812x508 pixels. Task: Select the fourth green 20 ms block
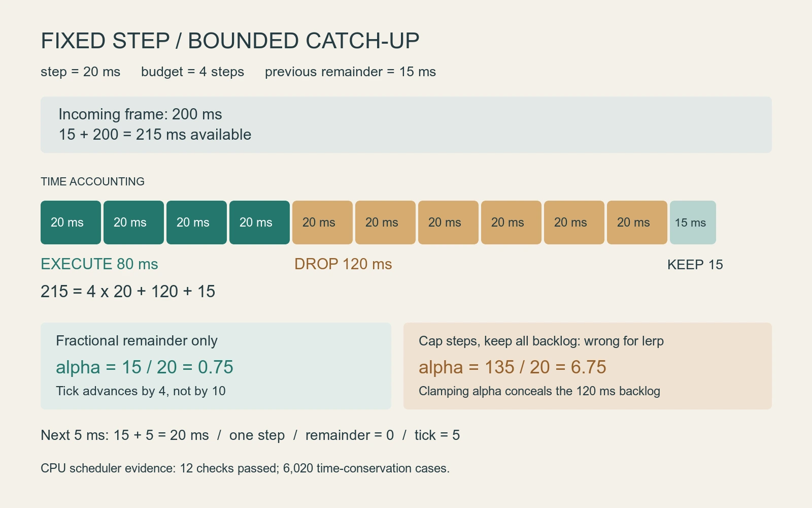(x=259, y=223)
